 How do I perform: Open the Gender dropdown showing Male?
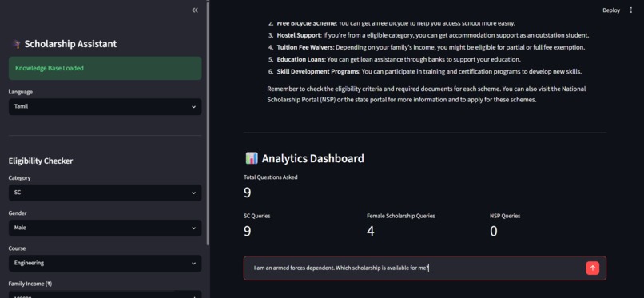pos(105,228)
